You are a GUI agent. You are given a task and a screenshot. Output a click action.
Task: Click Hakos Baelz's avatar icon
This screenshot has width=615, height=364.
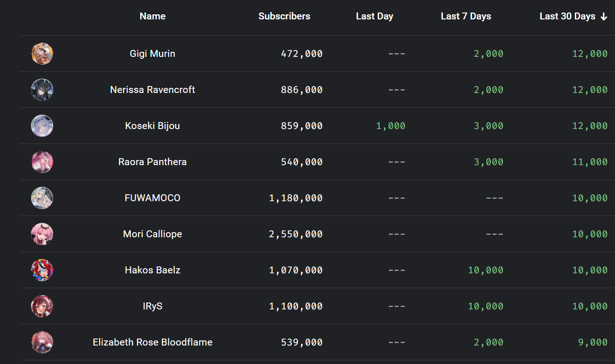click(42, 270)
